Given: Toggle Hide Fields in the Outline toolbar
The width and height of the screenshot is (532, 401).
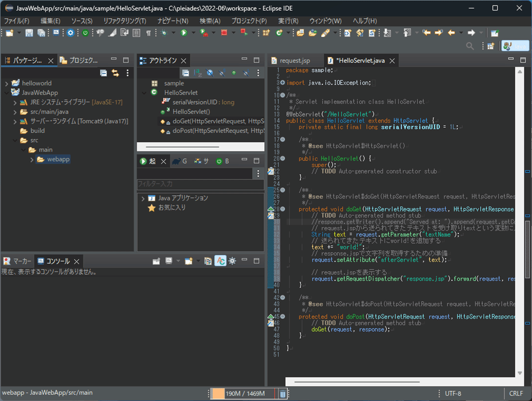Looking at the screenshot, I should pyautogui.click(x=210, y=73).
